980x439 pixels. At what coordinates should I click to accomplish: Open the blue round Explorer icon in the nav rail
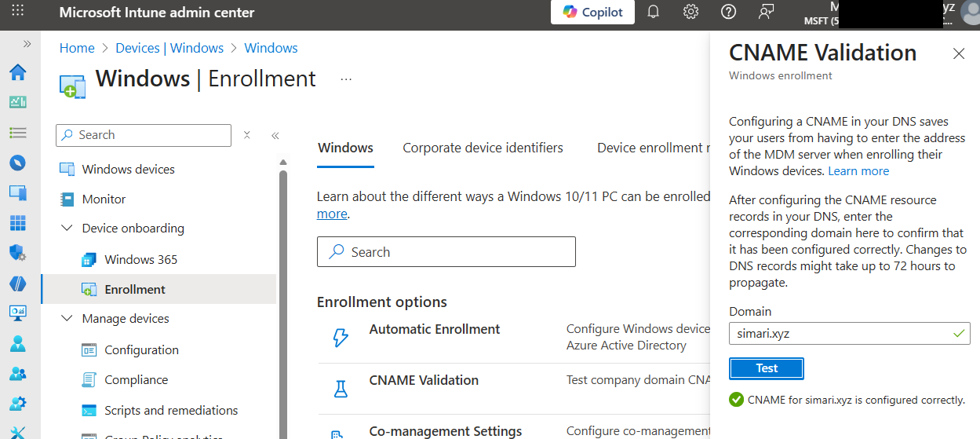click(17, 163)
